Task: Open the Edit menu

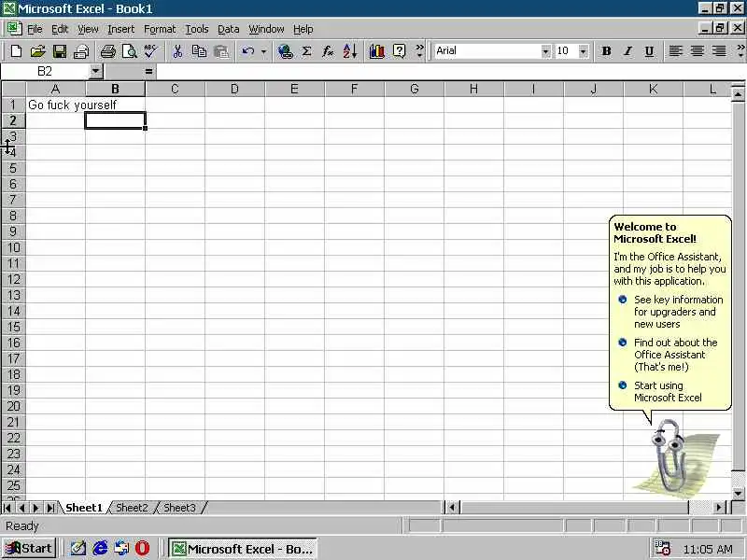Action: [x=60, y=29]
